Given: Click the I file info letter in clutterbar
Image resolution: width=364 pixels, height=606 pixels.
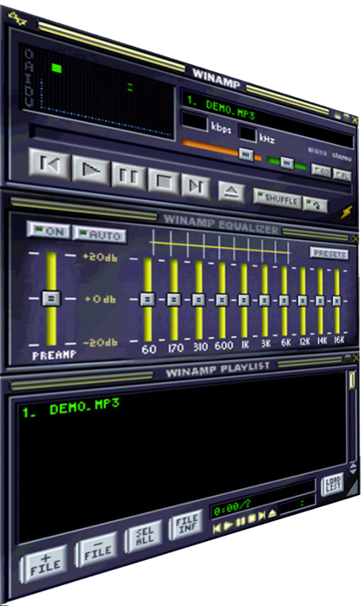Looking at the screenshot, I should (29, 79).
